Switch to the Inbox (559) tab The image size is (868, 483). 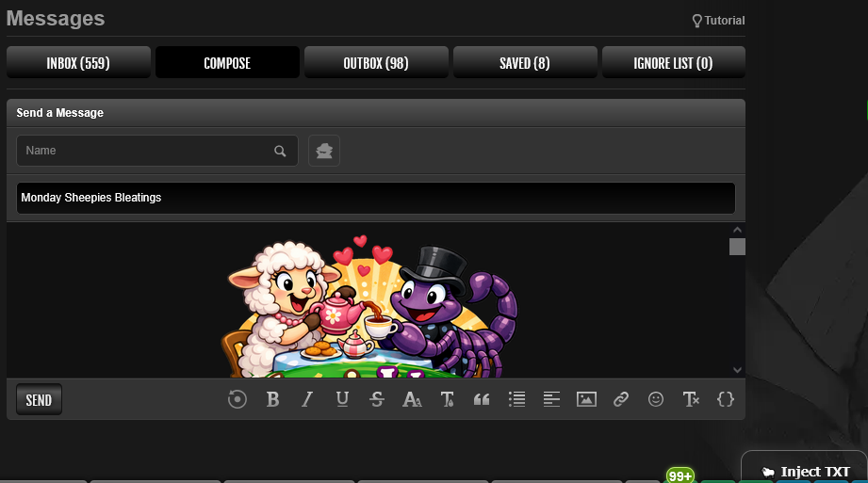[78, 63]
